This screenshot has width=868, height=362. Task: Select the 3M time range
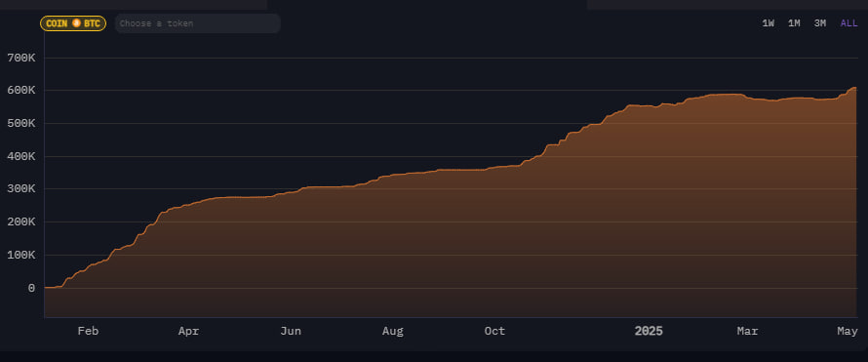click(x=820, y=23)
